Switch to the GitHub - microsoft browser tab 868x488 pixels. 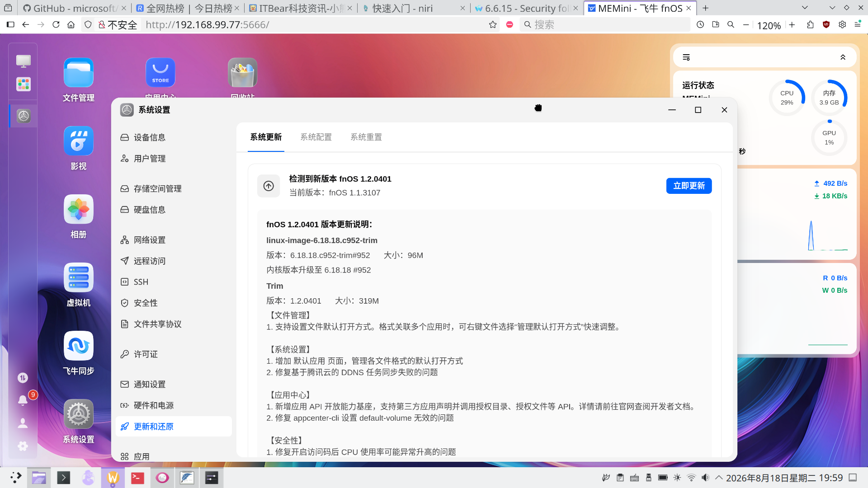pyautogui.click(x=75, y=8)
